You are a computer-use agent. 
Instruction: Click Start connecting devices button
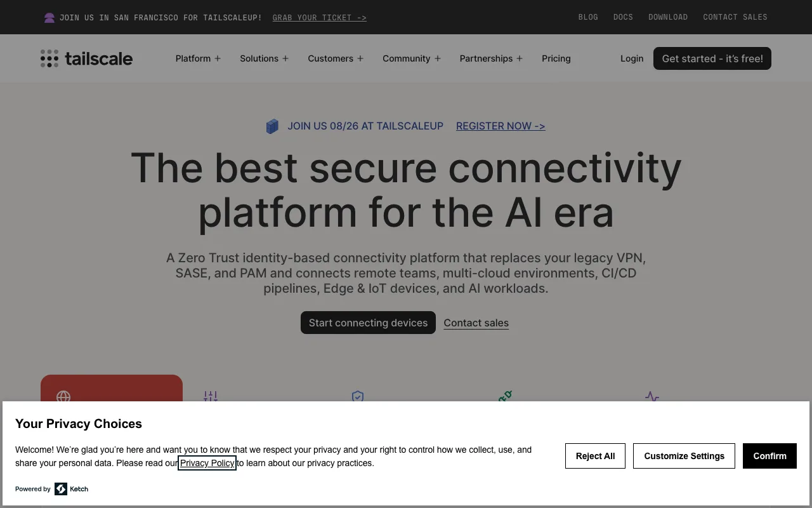coord(368,323)
